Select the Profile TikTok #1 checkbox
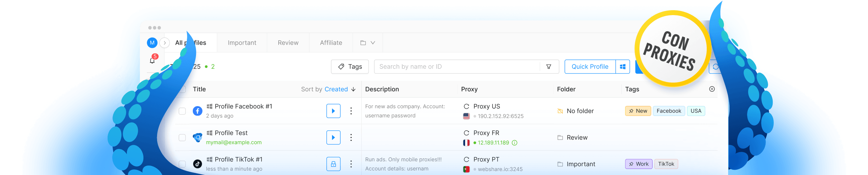Viewport: 868px width, 175px height. tap(182, 164)
